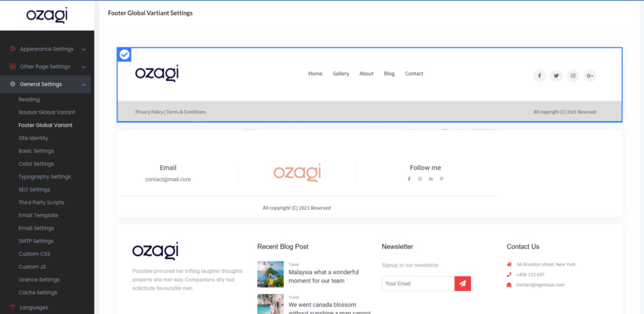The height and width of the screenshot is (314, 644).
Task: Click the envelope icon beside contact@xgenious.com
Action: (509, 285)
